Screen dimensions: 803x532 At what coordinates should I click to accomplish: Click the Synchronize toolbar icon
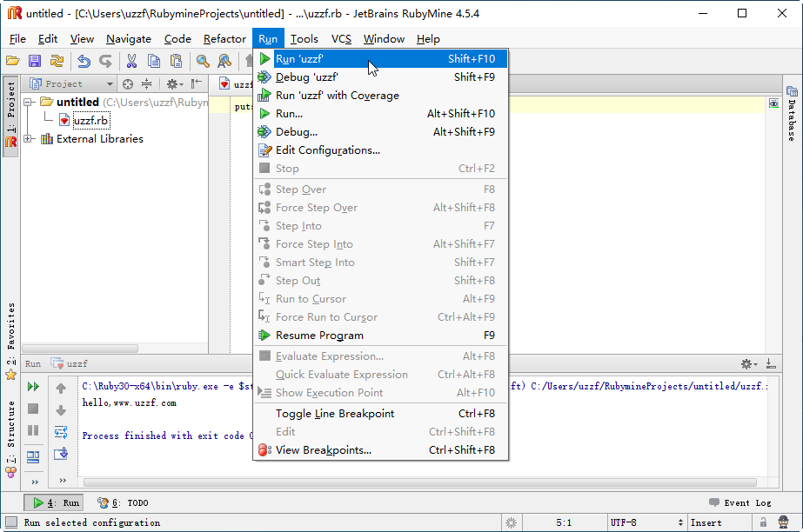point(57,62)
